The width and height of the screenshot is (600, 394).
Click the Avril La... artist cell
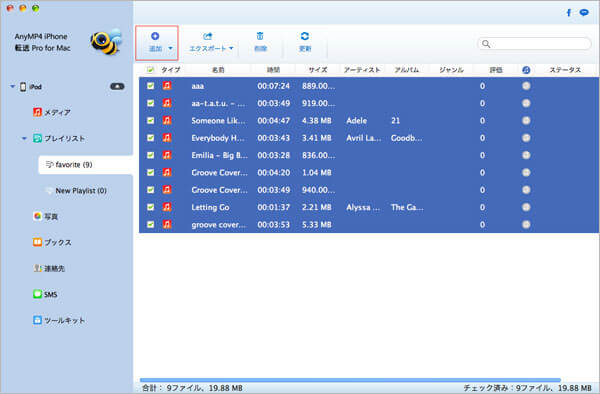pos(364,138)
